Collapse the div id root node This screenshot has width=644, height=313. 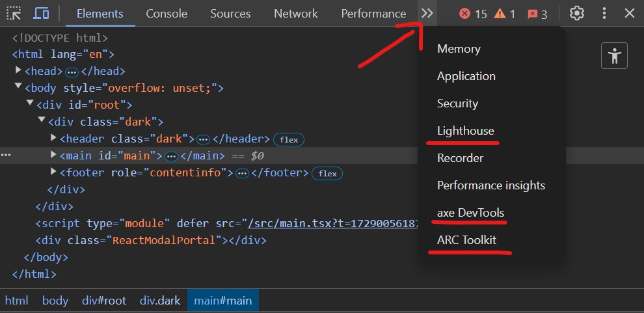[30, 103]
